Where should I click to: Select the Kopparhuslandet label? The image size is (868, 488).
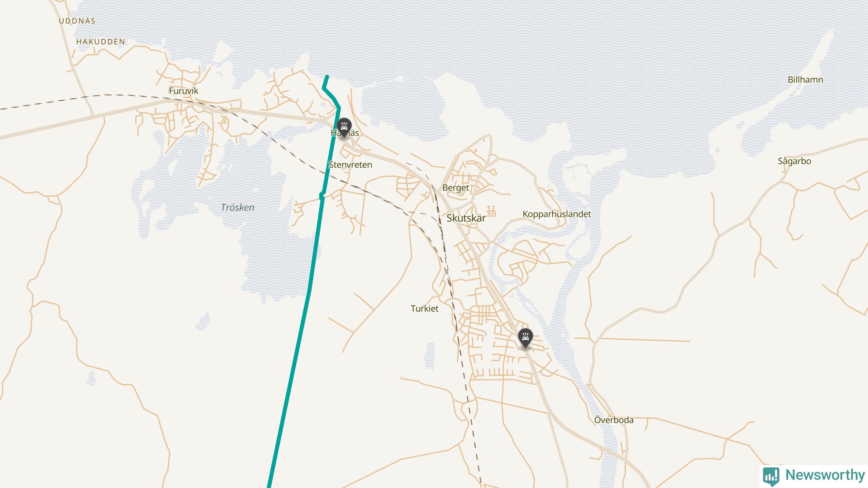click(x=557, y=214)
